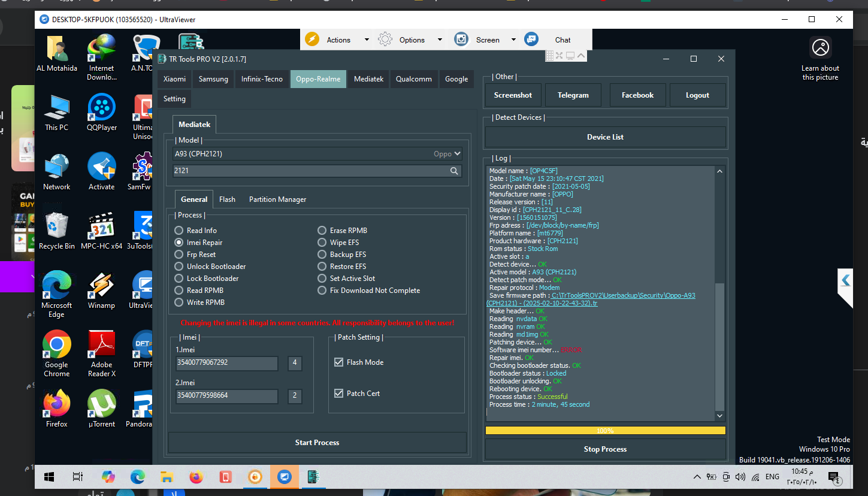Click the 100% yellow progress bar
Screen dimensions: 868x496
pyautogui.click(x=605, y=431)
